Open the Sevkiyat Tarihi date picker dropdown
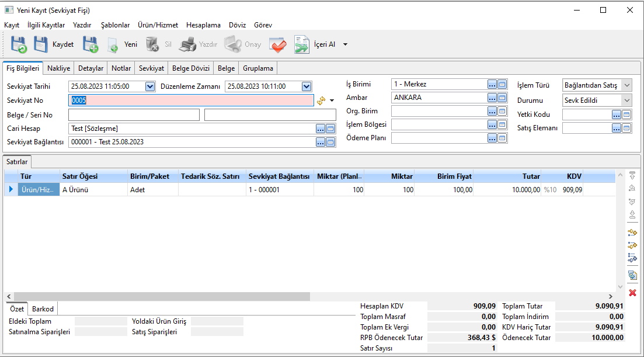644x357 pixels. pos(149,86)
